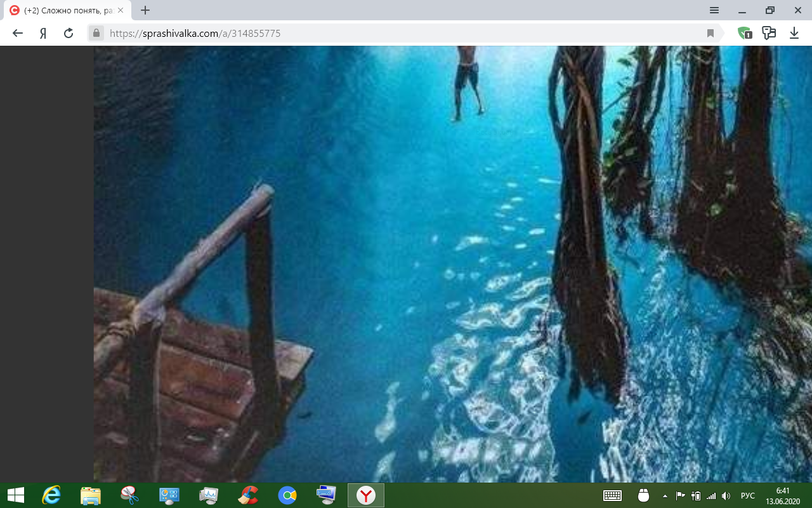This screenshot has width=812, height=508.
Task: Open the browser downloads arrow
Action: pos(794,33)
